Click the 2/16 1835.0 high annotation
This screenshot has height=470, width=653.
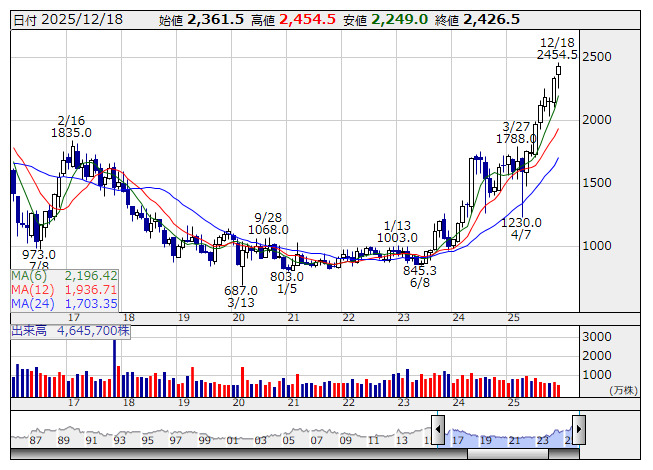coord(73,125)
